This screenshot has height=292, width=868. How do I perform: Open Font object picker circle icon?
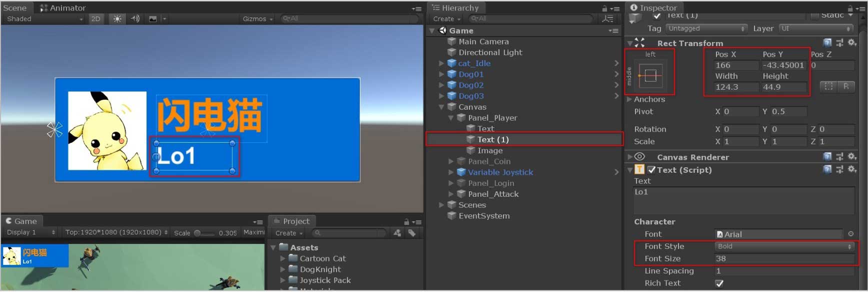point(850,234)
